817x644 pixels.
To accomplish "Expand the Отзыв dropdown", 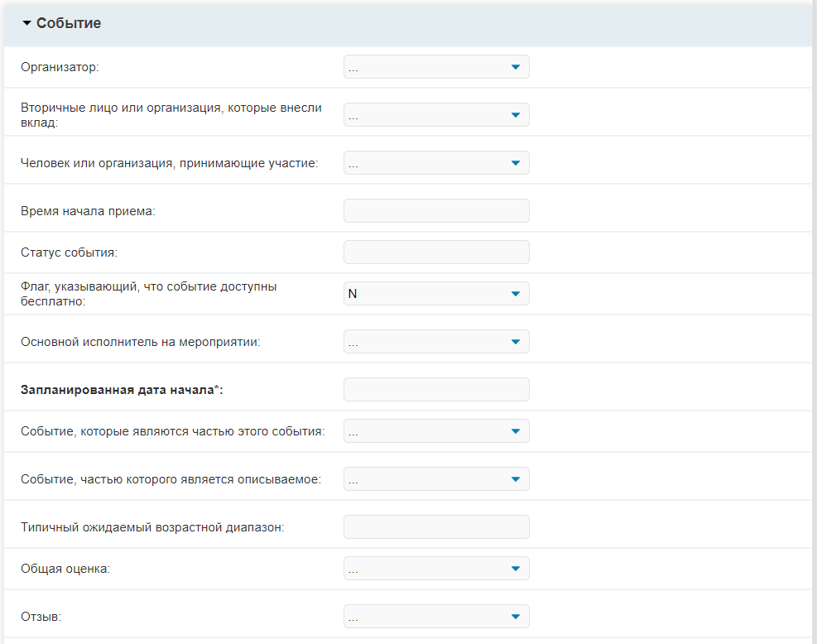I will click(x=436, y=617).
